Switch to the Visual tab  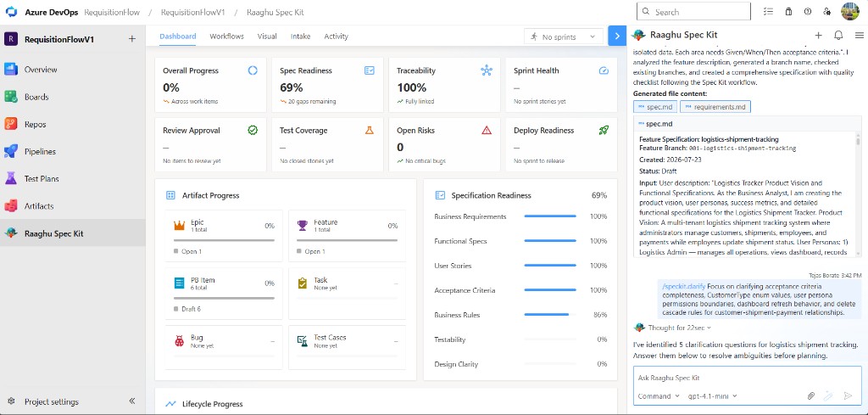click(267, 36)
